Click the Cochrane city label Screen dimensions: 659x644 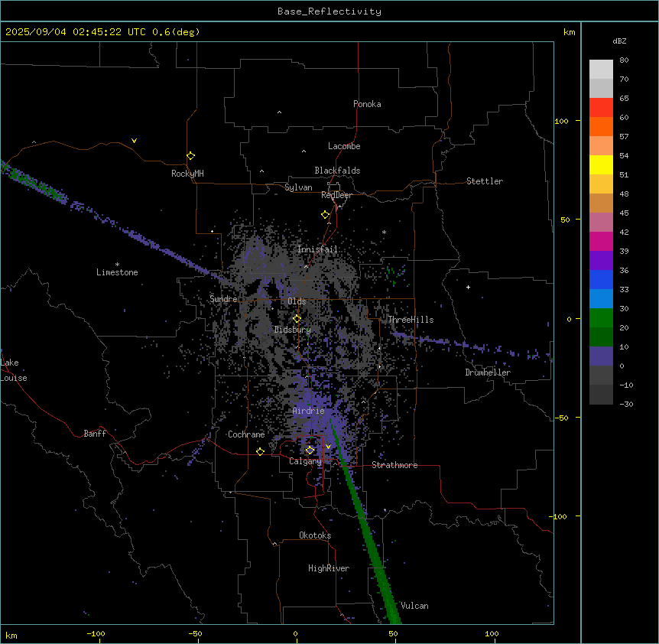point(246,434)
